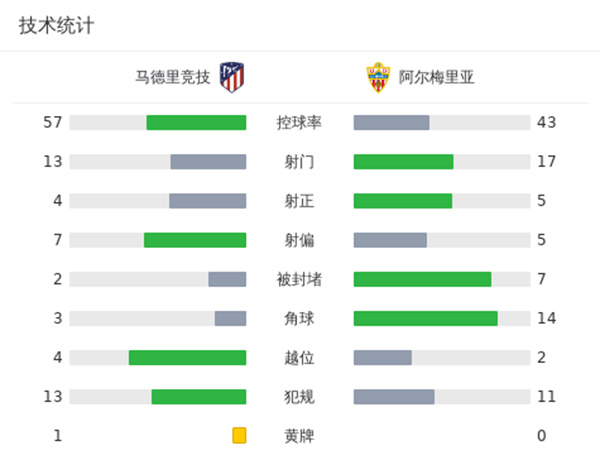Click the 黄牌 stat label

(299, 435)
